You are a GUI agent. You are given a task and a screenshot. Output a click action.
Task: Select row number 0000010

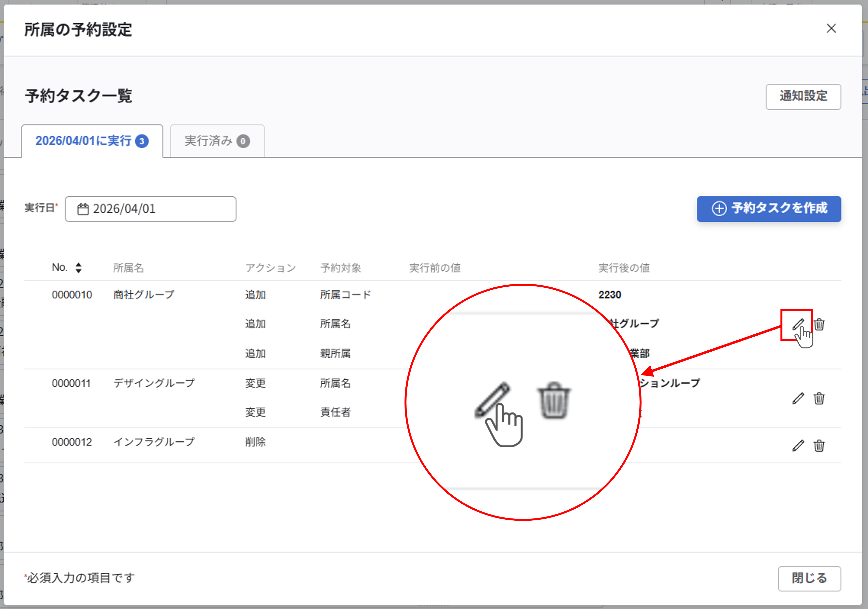72,295
